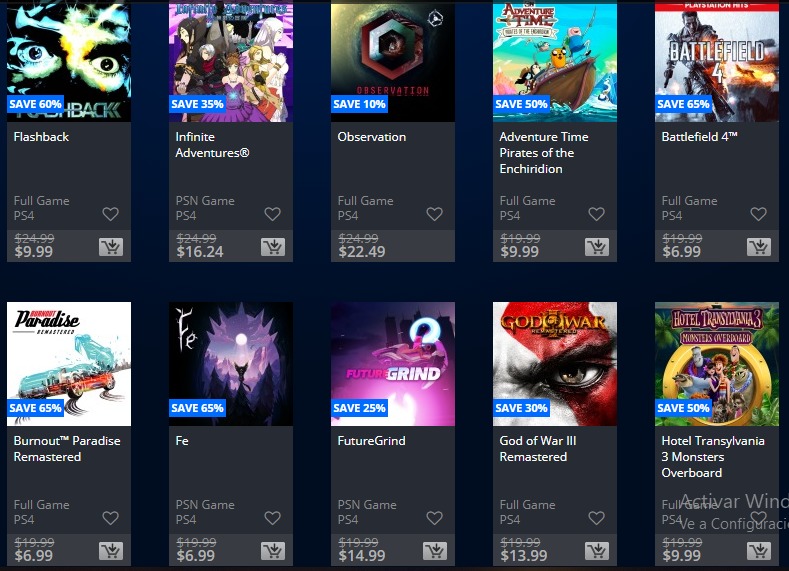Open the Adventure Time Pirates of the Enchiridion title
The width and height of the screenshot is (789, 571).
pyautogui.click(x=544, y=153)
